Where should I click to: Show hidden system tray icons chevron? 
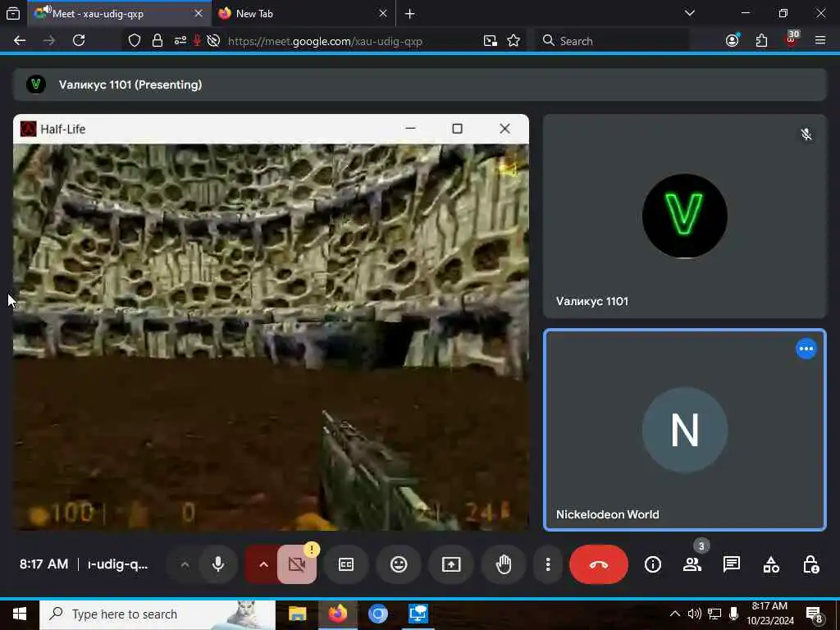[675, 614]
